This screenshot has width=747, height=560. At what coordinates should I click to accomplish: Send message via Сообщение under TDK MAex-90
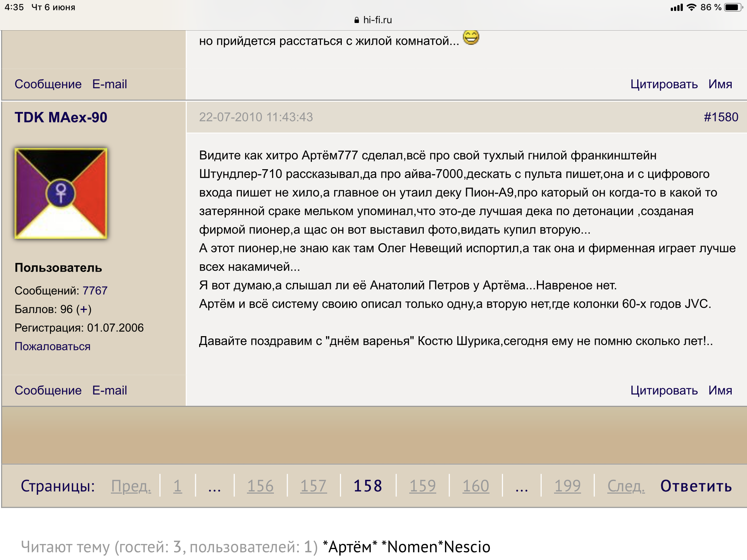point(48,390)
